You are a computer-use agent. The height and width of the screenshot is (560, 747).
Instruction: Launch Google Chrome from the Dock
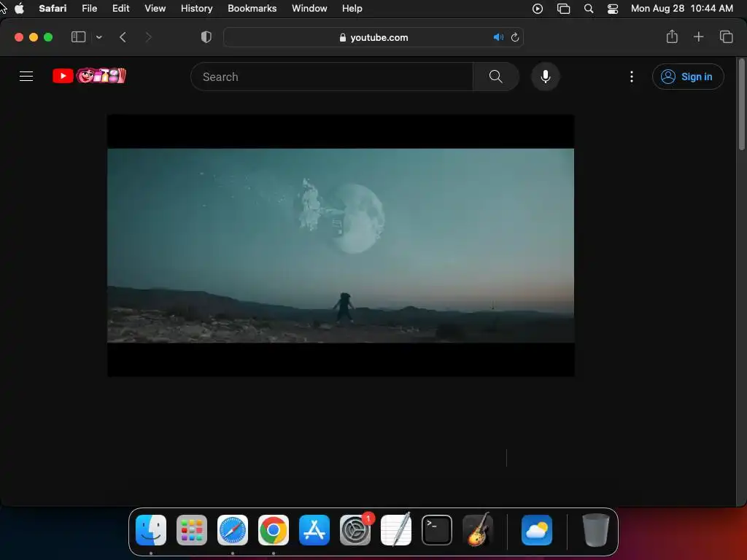coord(274,530)
